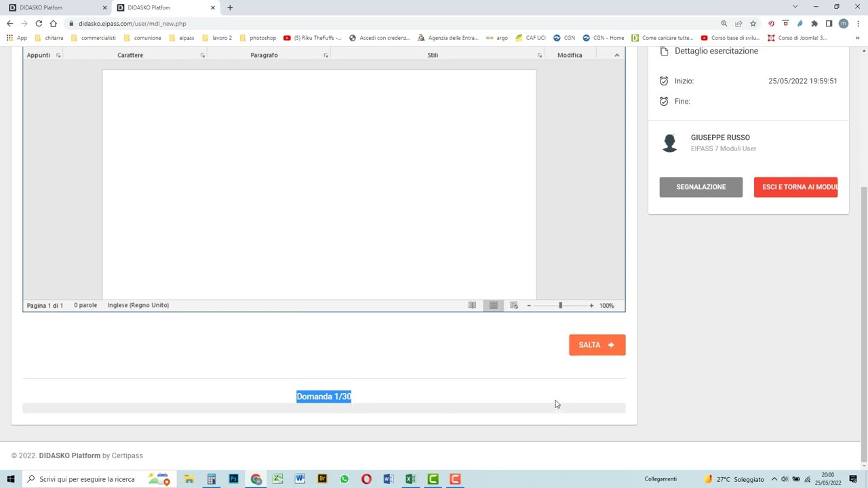The width and height of the screenshot is (868, 488).
Task: Click the SEGNALAZIONE button
Action: (x=701, y=187)
